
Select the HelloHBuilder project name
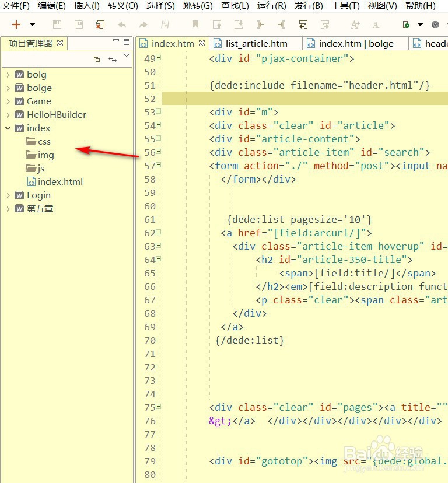(x=57, y=114)
